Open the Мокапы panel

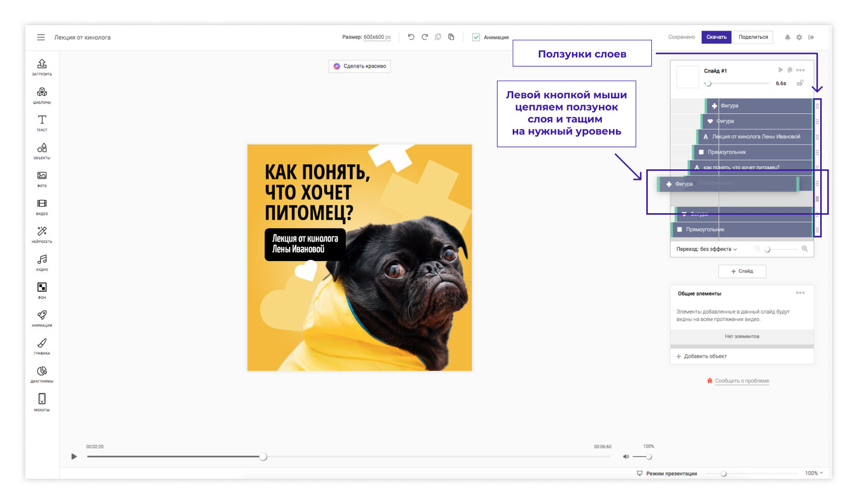click(x=42, y=402)
